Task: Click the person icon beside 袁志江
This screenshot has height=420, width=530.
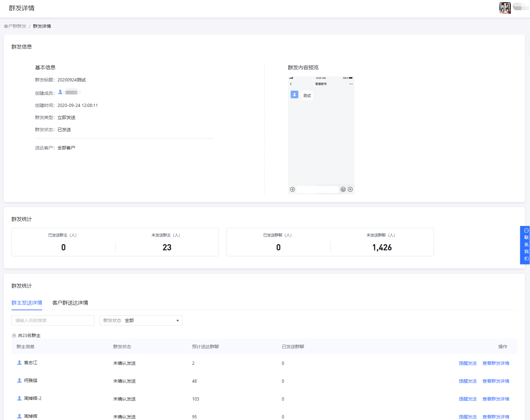Action: 19,363
